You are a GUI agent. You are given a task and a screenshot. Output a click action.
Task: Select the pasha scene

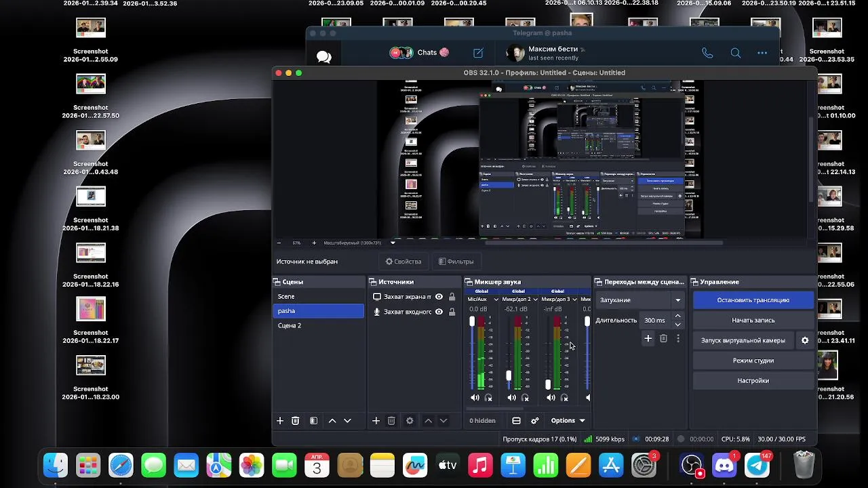[319, 311]
